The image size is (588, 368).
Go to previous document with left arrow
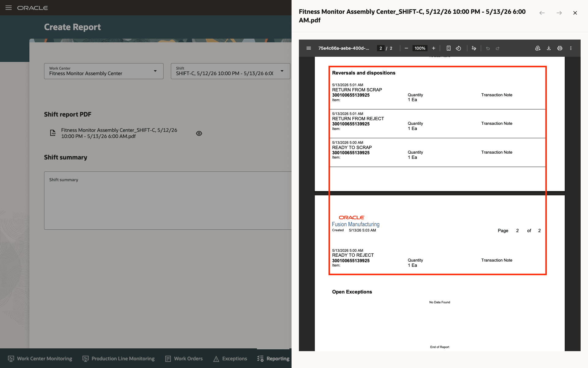pos(542,13)
